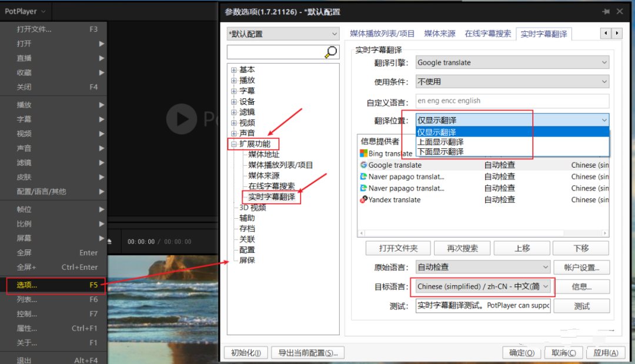Expand the 设备 tree node

(233, 102)
